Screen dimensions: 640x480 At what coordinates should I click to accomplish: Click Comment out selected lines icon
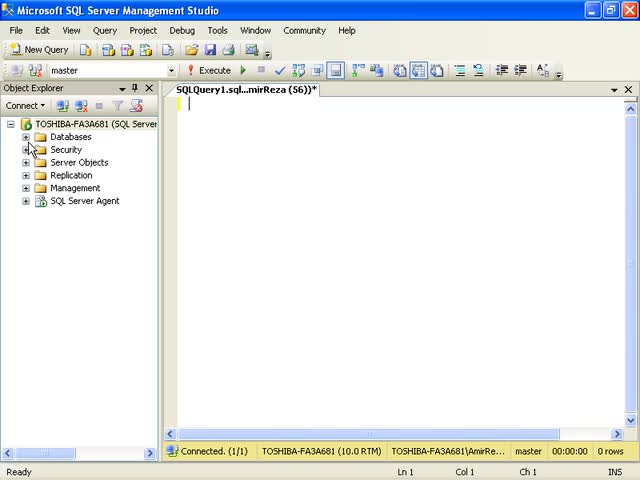point(460,71)
